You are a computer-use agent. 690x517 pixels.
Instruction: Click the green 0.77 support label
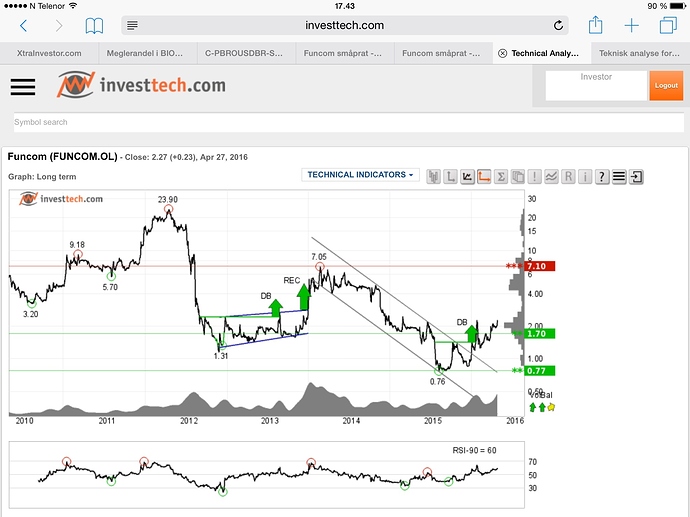[x=540, y=370]
